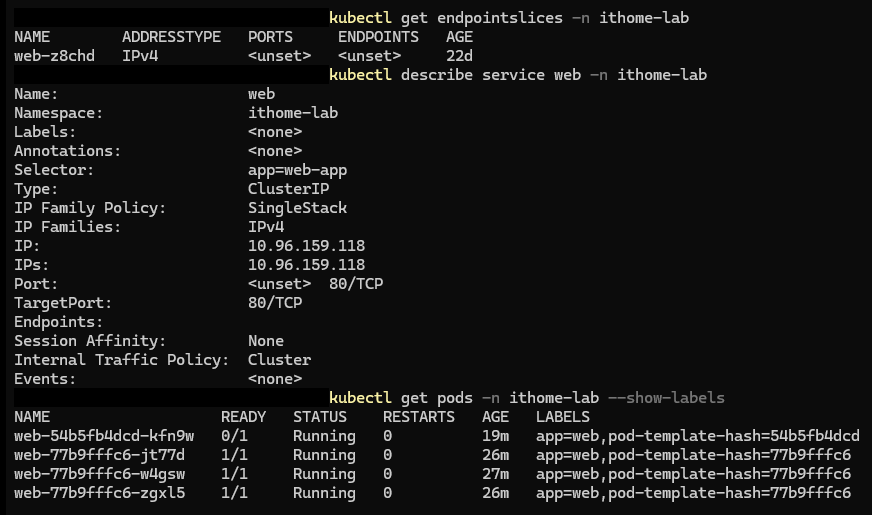Image resolution: width=872 pixels, height=515 pixels.
Task: Click the namespace value ithome-lab
Action: tap(293, 113)
